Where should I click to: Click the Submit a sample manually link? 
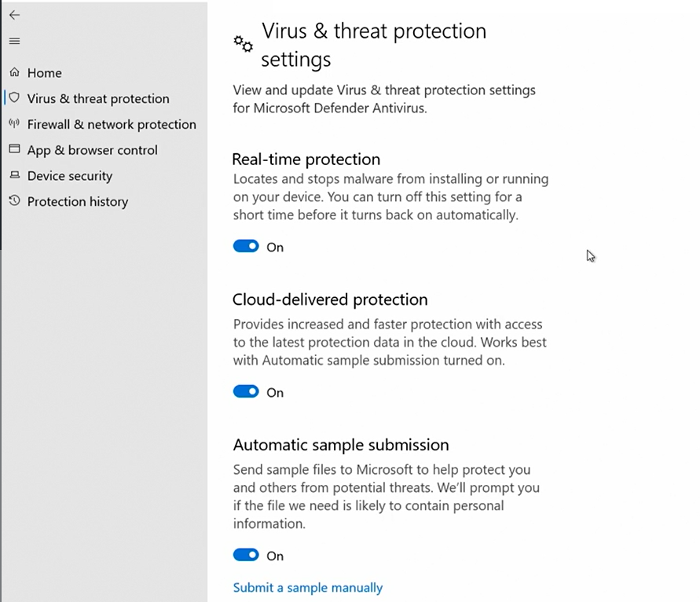point(307,587)
